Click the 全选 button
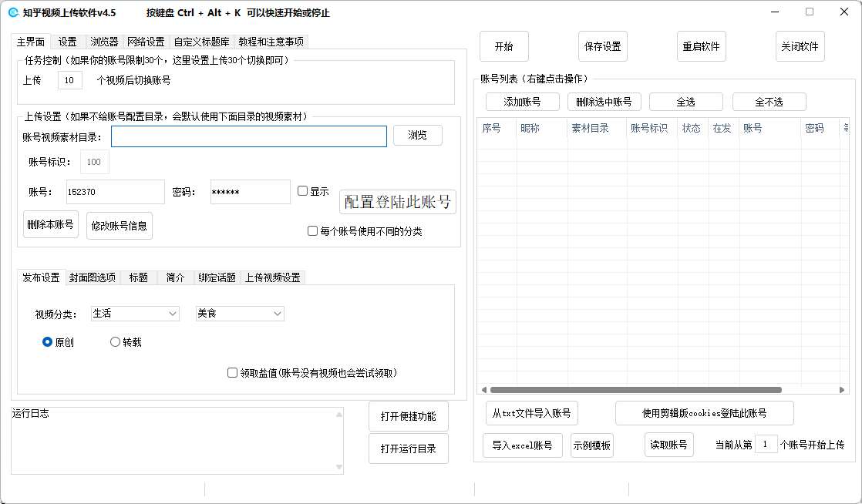Image resolution: width=862 pixels, height=504 pixels. [686, 102]
